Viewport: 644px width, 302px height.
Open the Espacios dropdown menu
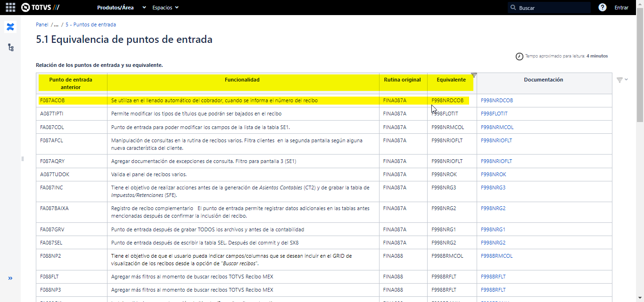(x=165, y=8)
